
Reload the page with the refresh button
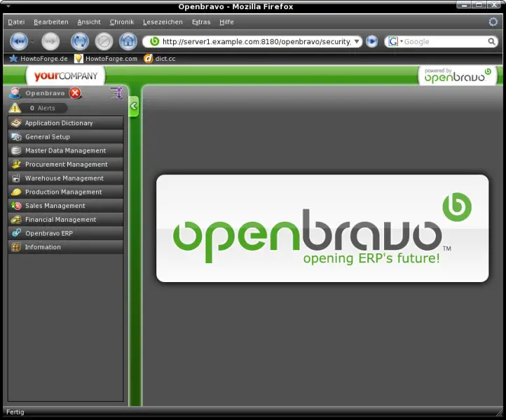coord(80,41)
